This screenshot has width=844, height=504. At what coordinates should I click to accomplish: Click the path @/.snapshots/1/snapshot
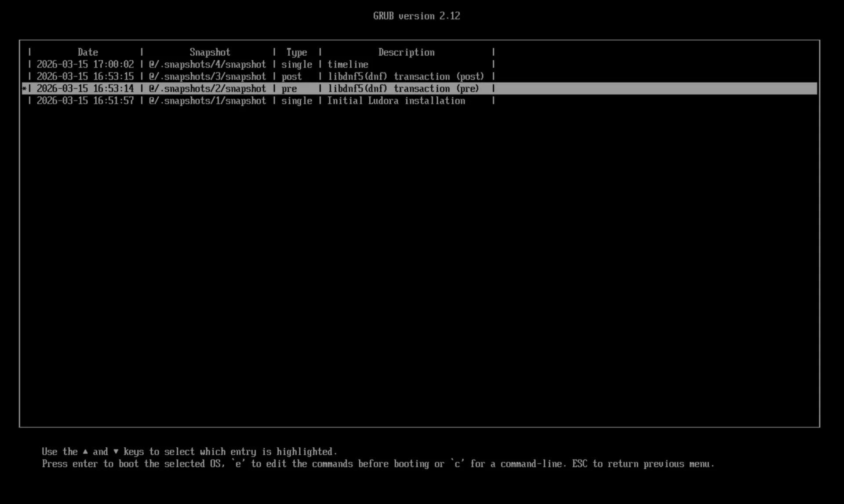point(207,101)
